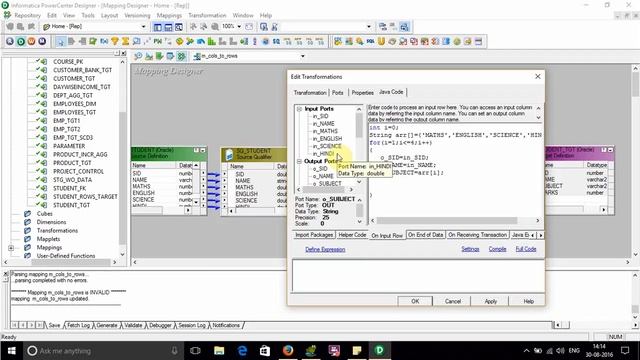Click the Cancel button
Image resolution: width=640 pixels, height=360 pixels.
point(453,301)
